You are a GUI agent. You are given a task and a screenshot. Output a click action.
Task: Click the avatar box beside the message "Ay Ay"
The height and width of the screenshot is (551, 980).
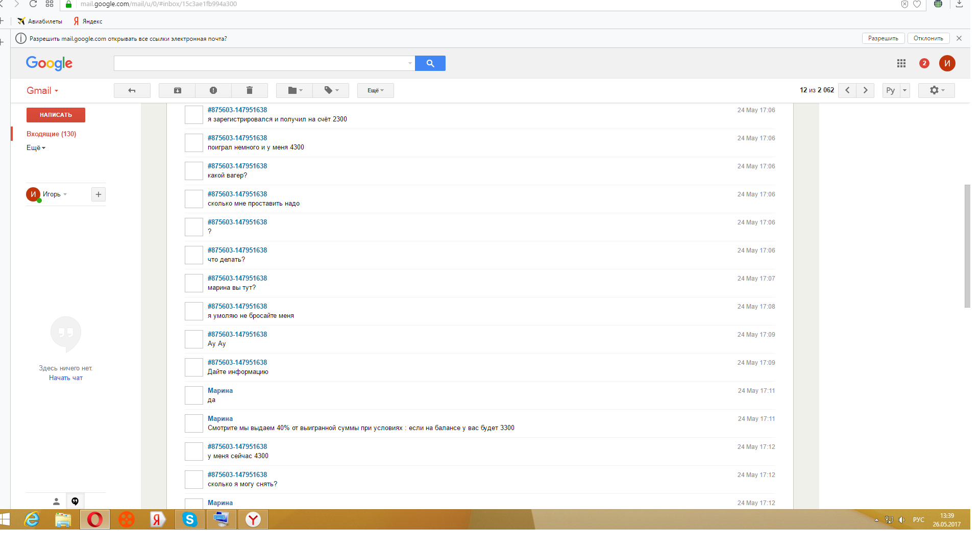pyautogui.click(x=193, y=339)
